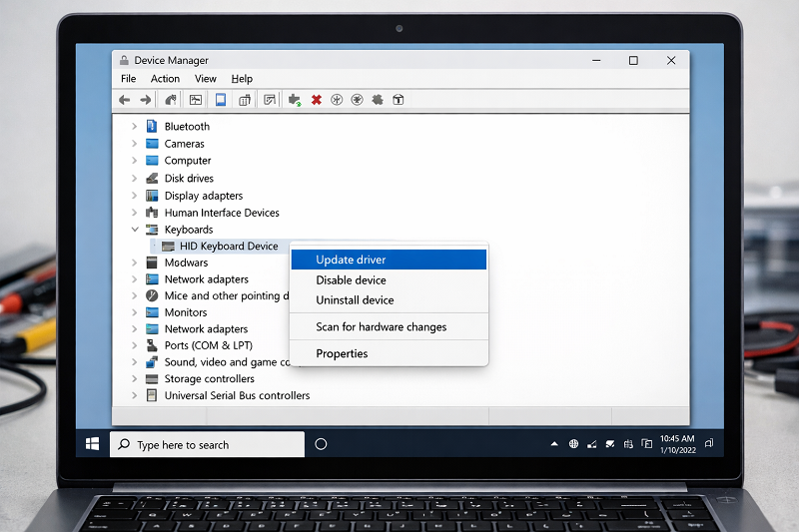The image size is (799, 532).
Task: Expand the Ports (COM & LPT) category
Action: point(135,345)
